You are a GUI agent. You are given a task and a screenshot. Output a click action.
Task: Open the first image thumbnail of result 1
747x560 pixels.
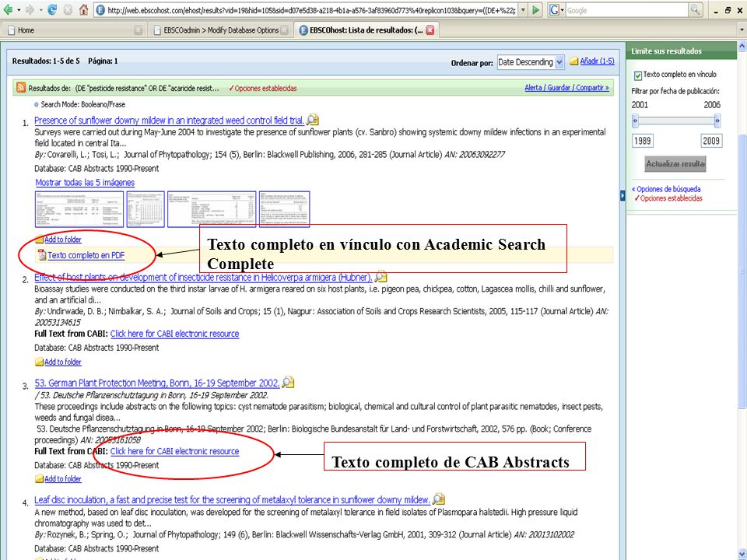pyautogui.click(x=79, y=209)
